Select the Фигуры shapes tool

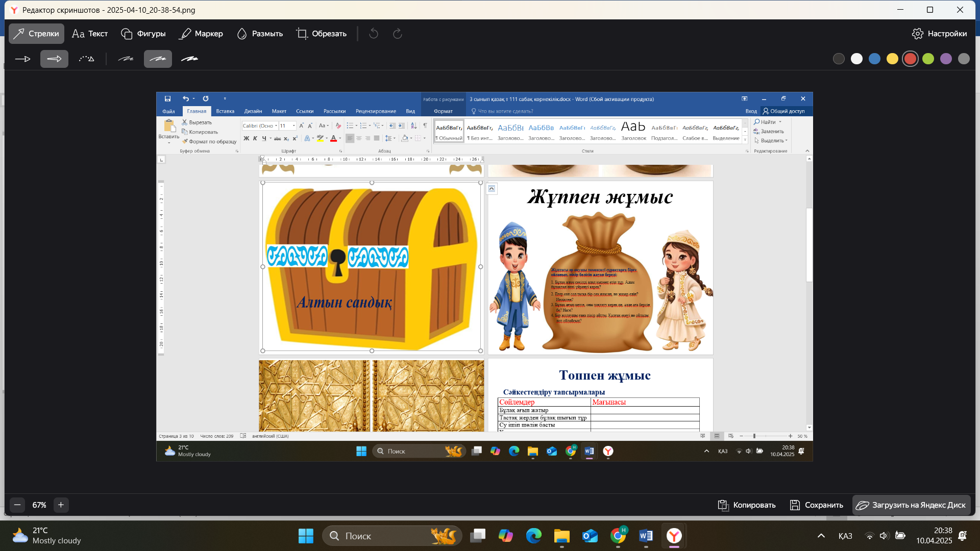pos(143,34)
